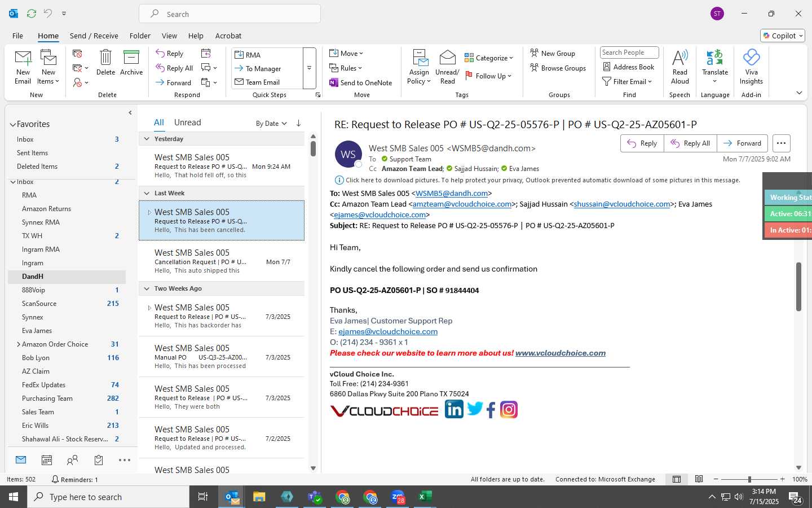Adjust the zoom slider handle
Viewport: 812px width, 508px height.
click(749, 479)
